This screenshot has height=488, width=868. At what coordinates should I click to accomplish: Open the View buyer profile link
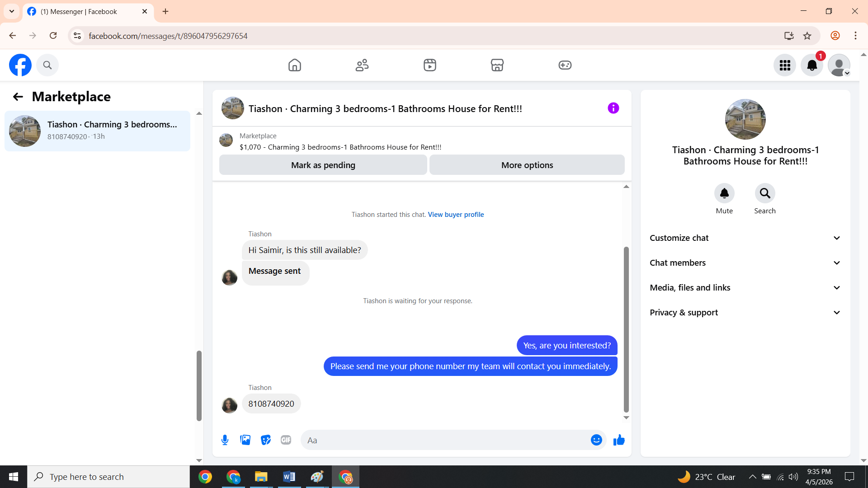[456, 215]
